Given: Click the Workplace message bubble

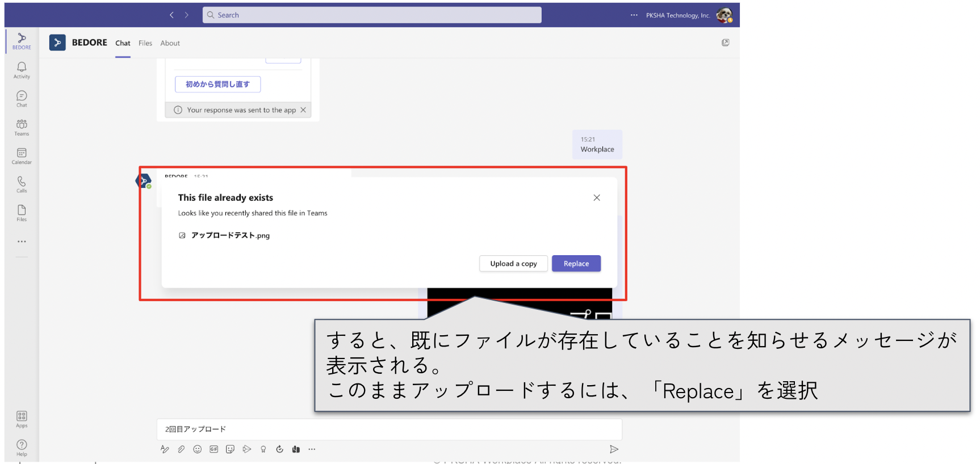Looking at the screenshot, I should (597, 145).
